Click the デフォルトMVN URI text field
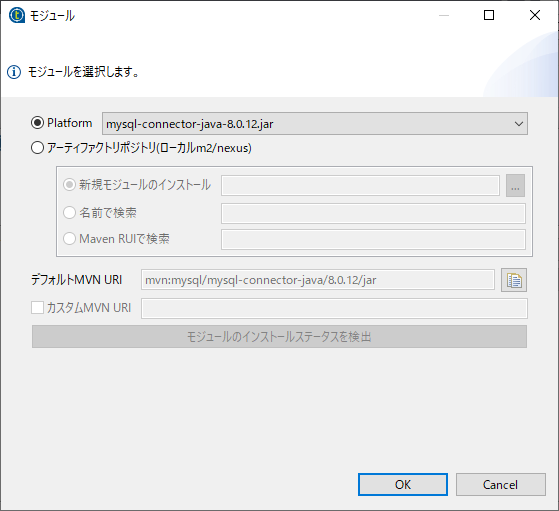This screenshot has height=511, width=559. (318, 280)
